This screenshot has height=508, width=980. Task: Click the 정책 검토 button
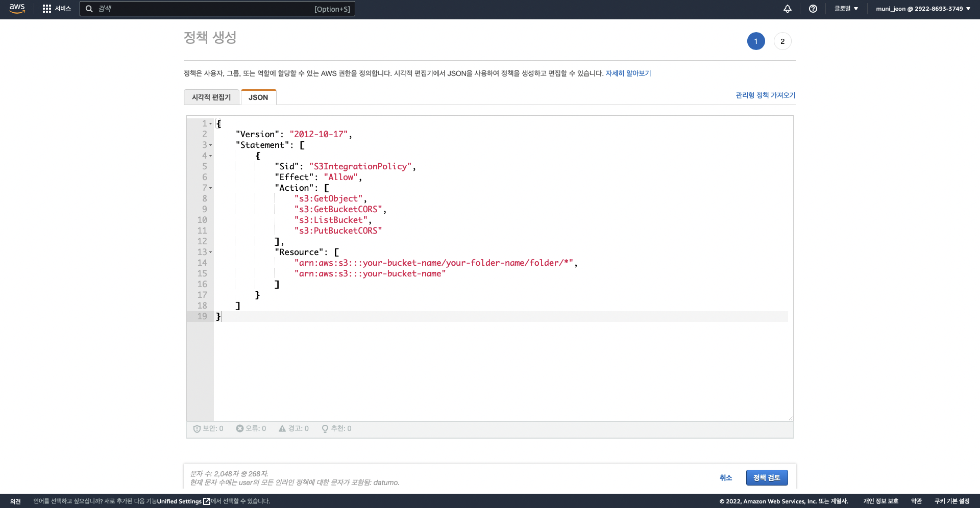click(x=767, y=477)
